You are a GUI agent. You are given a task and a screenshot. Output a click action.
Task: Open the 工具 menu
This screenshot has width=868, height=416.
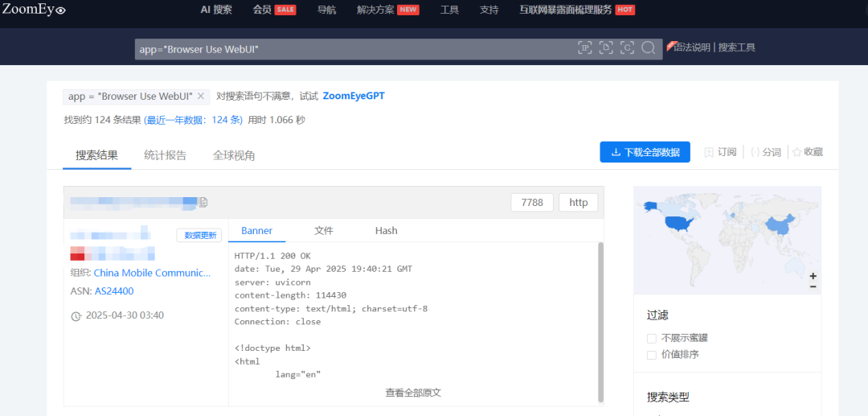point(449,10)
